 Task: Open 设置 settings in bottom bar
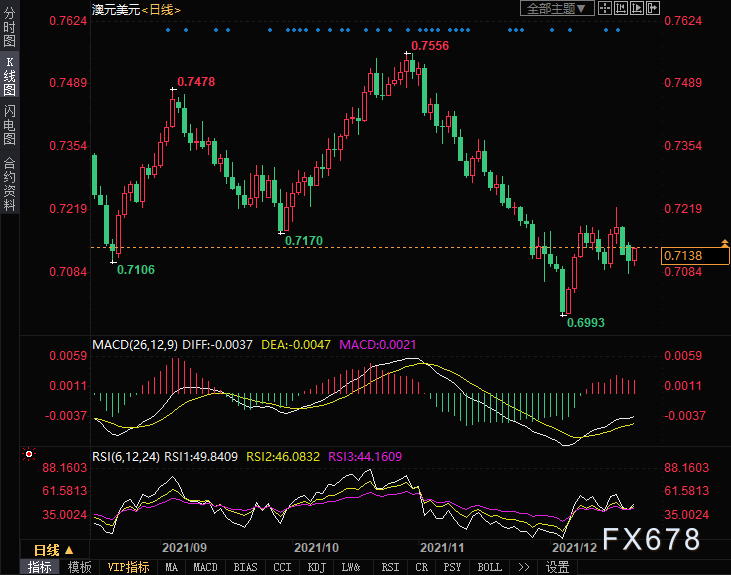click(557, 567)
